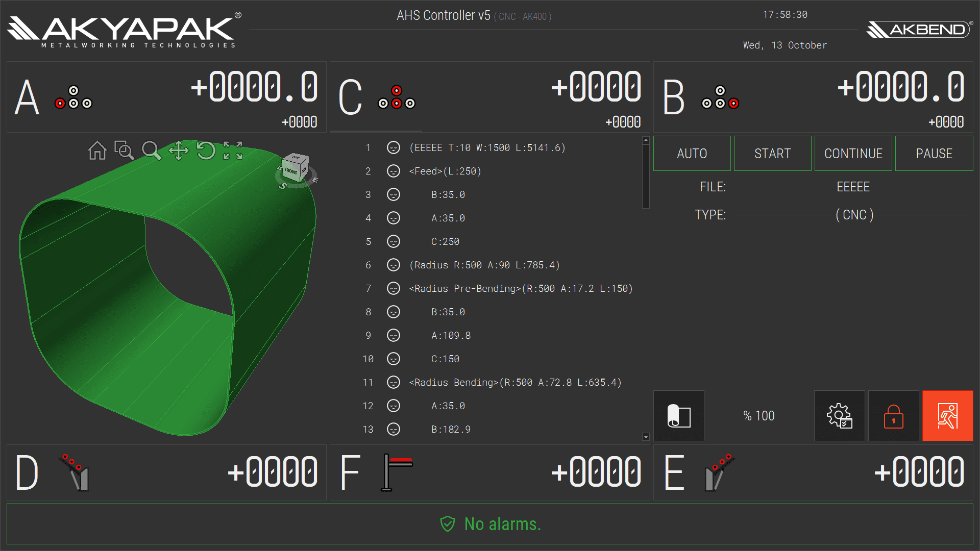
Task: Reset 3D view with home icon
Action: point(97,151)
